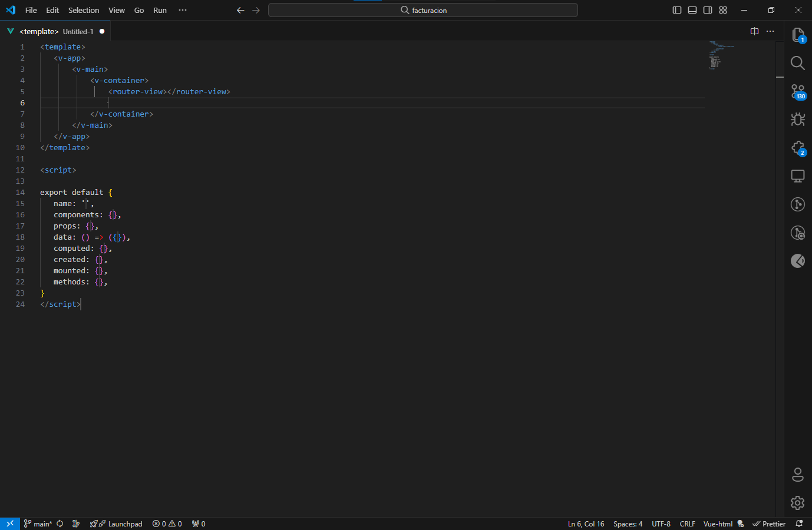Go back using the left arrow
Viewport: 812px width, 530px height.
[240, 10]
